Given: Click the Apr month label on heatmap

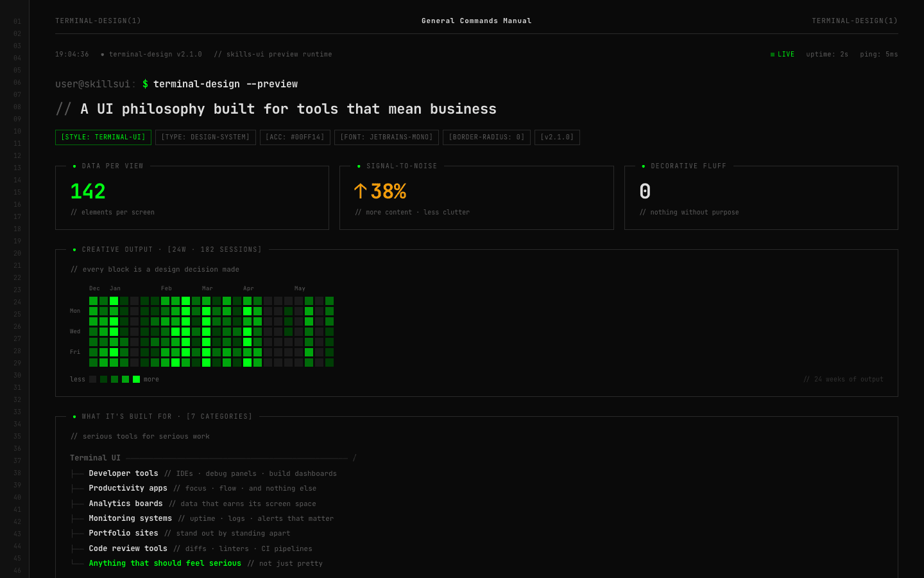Looking at the screenshot, I should click(x=248, y=288).
